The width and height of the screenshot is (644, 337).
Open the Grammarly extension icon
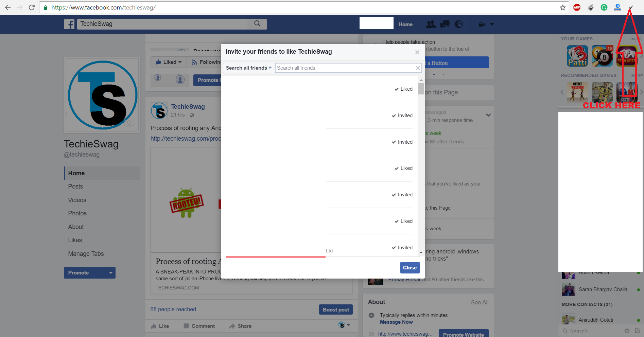pyautogui.click(x=604, y=7)
